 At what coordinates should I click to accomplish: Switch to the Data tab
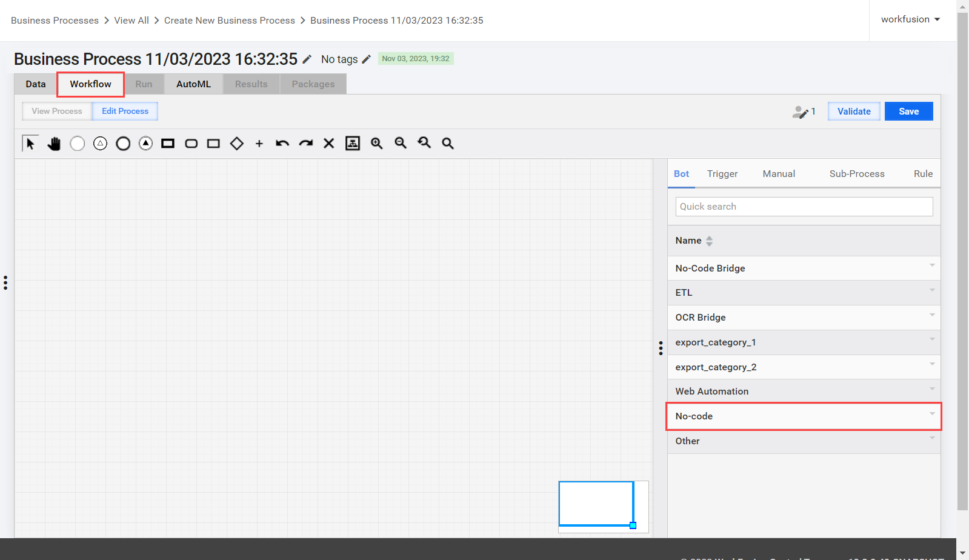click(36, 84)
